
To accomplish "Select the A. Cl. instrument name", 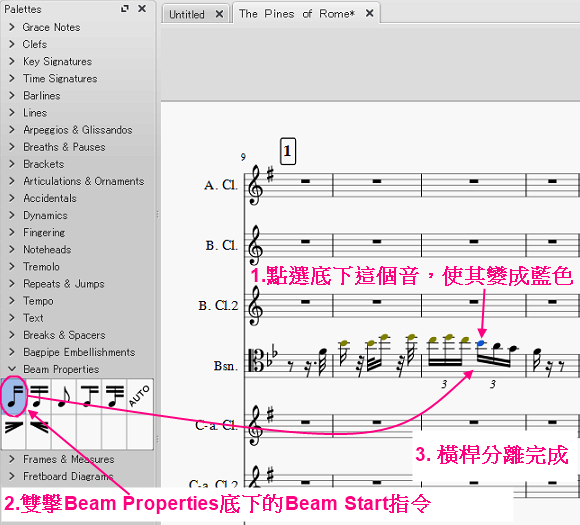I will [220, 185].
